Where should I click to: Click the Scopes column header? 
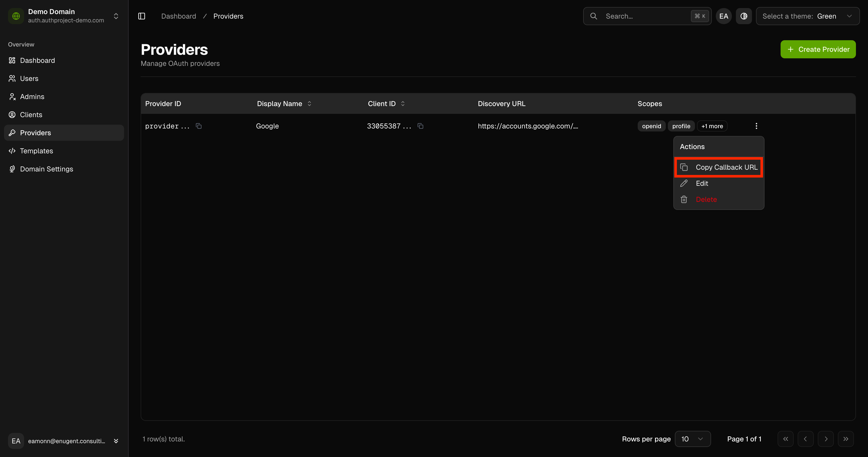[x=650, y=104]
